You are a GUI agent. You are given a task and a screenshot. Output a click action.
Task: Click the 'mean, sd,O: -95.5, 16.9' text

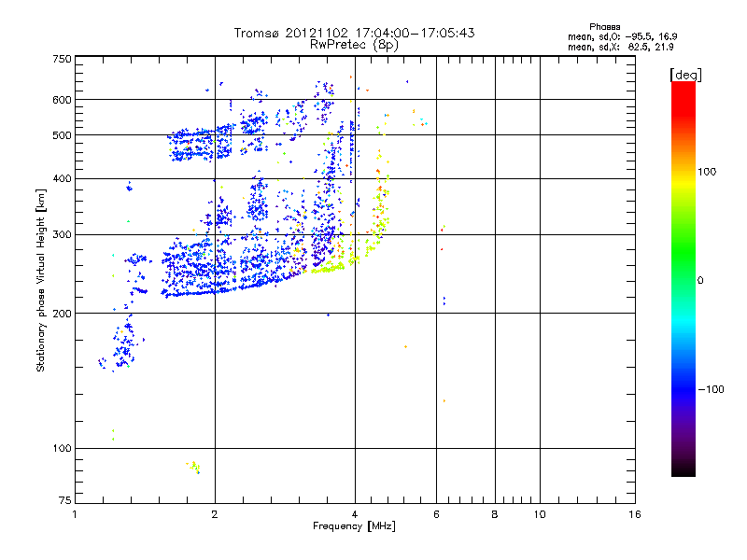tap(622, 36)
